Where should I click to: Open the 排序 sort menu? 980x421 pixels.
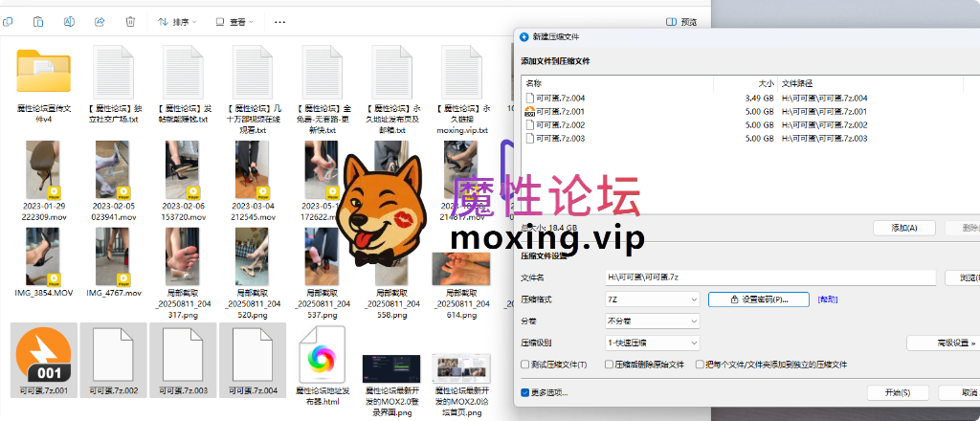[x=177, y=21]
